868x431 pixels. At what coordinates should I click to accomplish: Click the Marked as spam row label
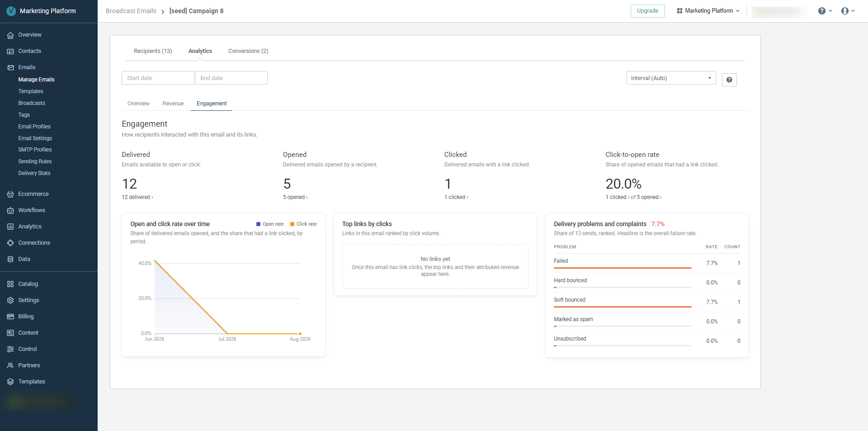(573, 319)
